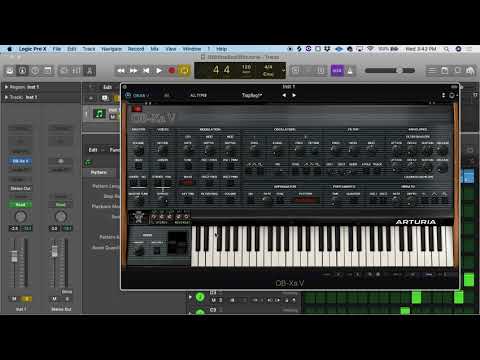The image size is (480, 360).
Task: Click the Topbop preset name
Action: point(252,95)
